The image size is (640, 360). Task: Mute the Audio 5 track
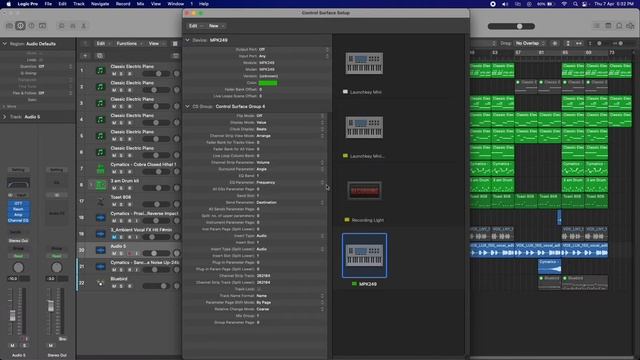114,253
